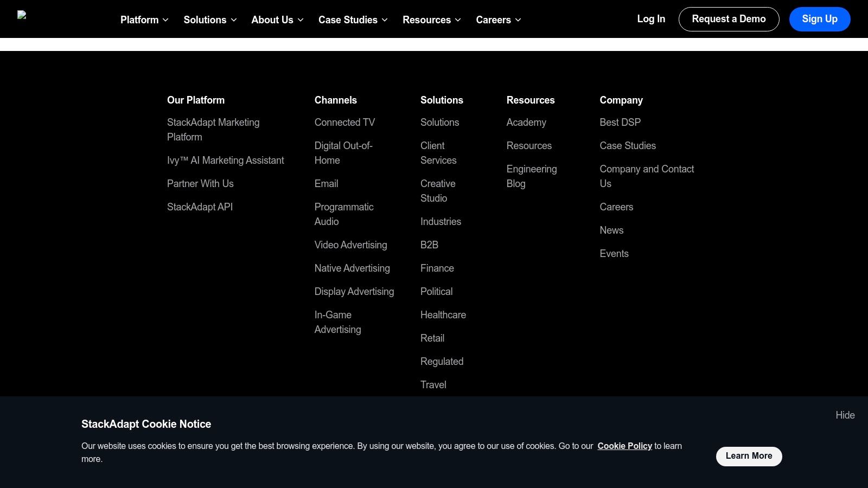The height and width of the screenshot is (488, 868).
Task: Go to Connected TV channel page
Action: pos(344,123)
